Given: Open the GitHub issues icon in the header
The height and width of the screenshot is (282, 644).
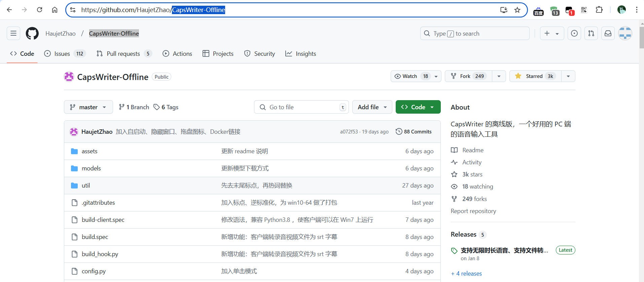Looking at the screenshot, I should tap(574, 33).
